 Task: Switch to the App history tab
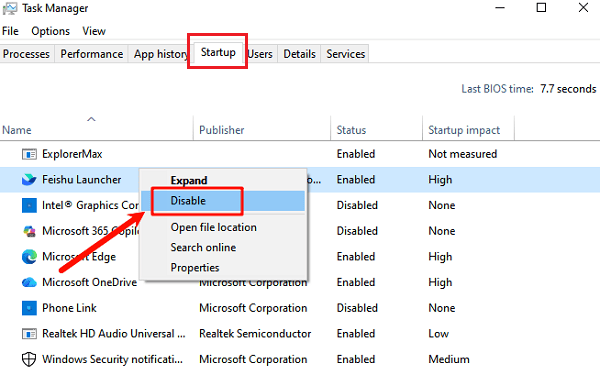[161, 54]
